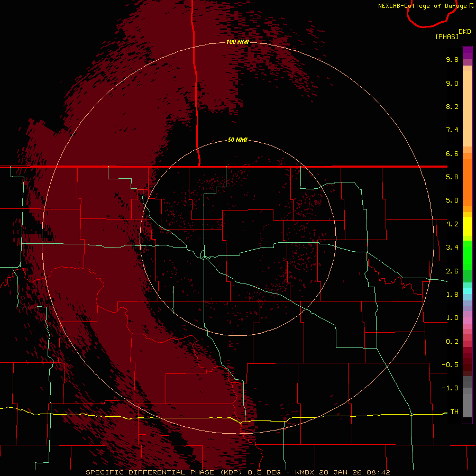Viewport: 476px width, 476px height.
Task: Click the 20 JAN 26 date text
Action: [340, 472]
